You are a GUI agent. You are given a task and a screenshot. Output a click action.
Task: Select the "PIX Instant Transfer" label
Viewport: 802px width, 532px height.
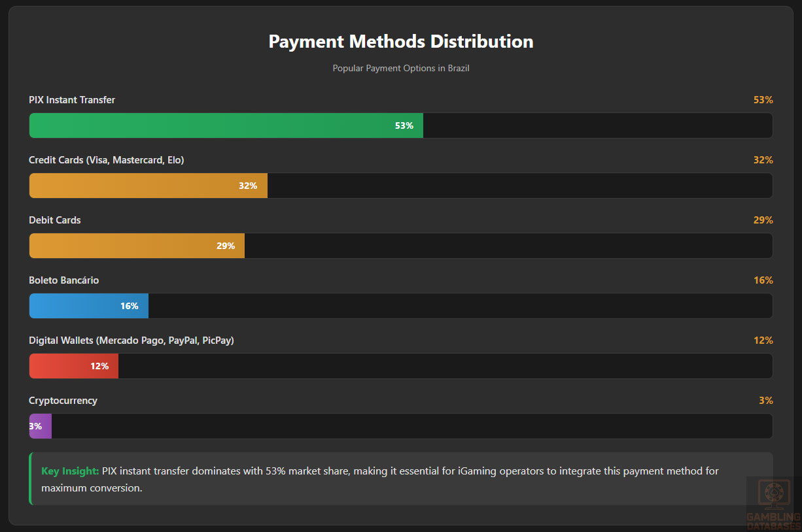point(72,100)
